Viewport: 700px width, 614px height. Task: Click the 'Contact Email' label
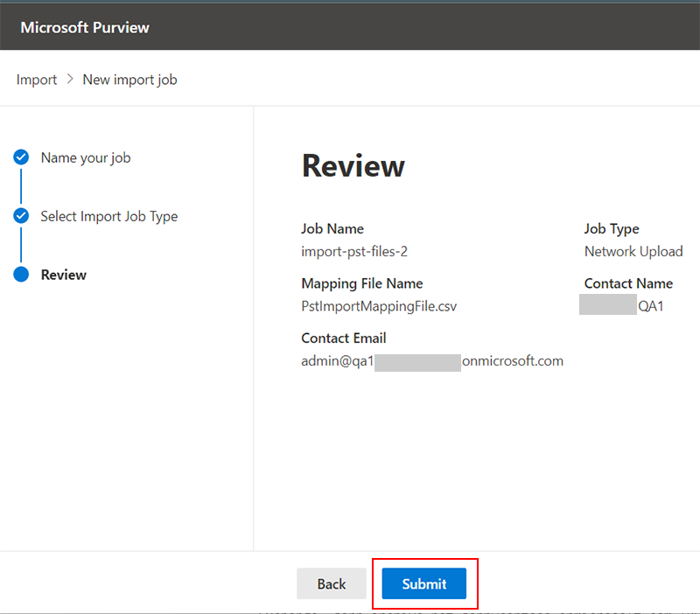(x=344, y=338)
